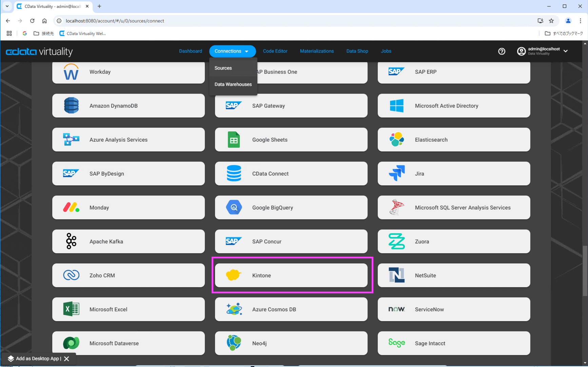
Task: Click the Azure Cosmos DB icon
Action: (x=234, y=309)
